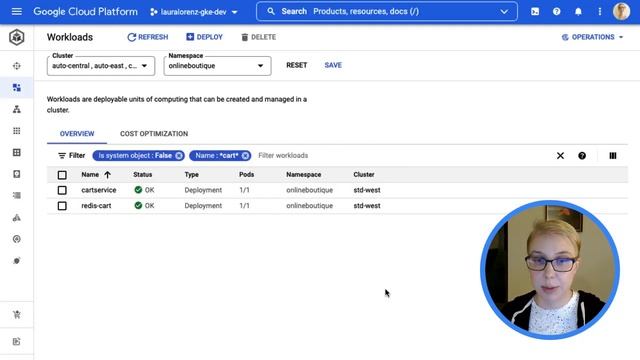Open the Storage sidebar icon
Viewport: 640px width, 360px height.
[17, 174]
